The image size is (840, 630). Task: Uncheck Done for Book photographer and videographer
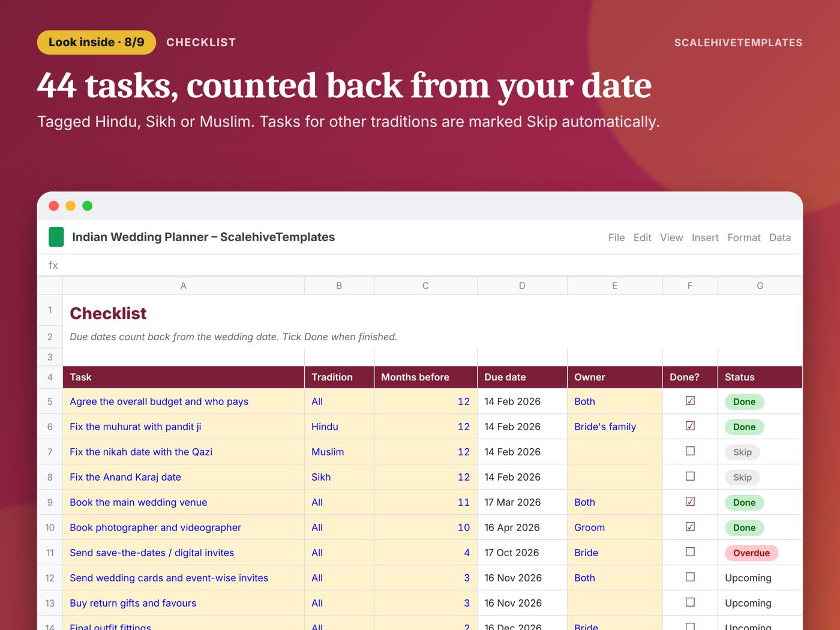(x=690, y=527)
